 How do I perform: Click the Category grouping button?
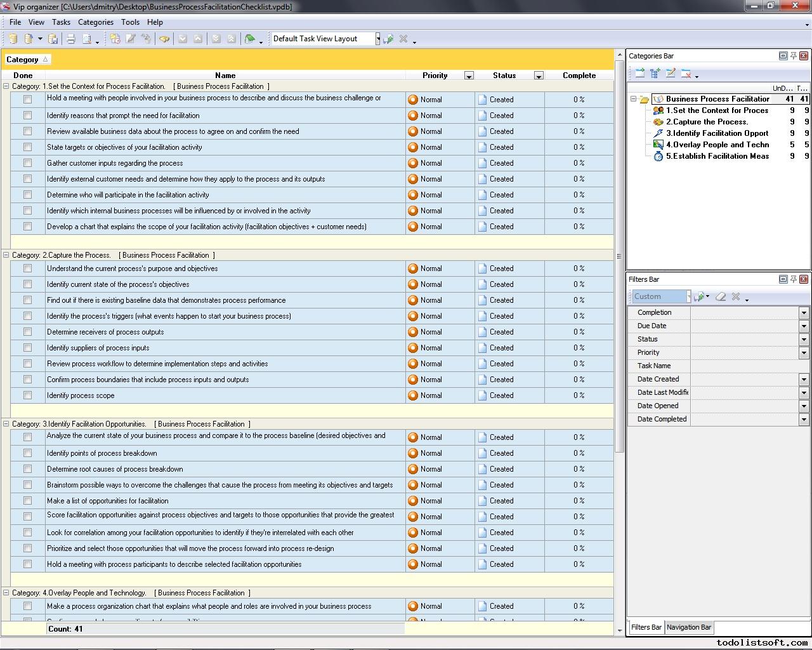click(27, 60)
